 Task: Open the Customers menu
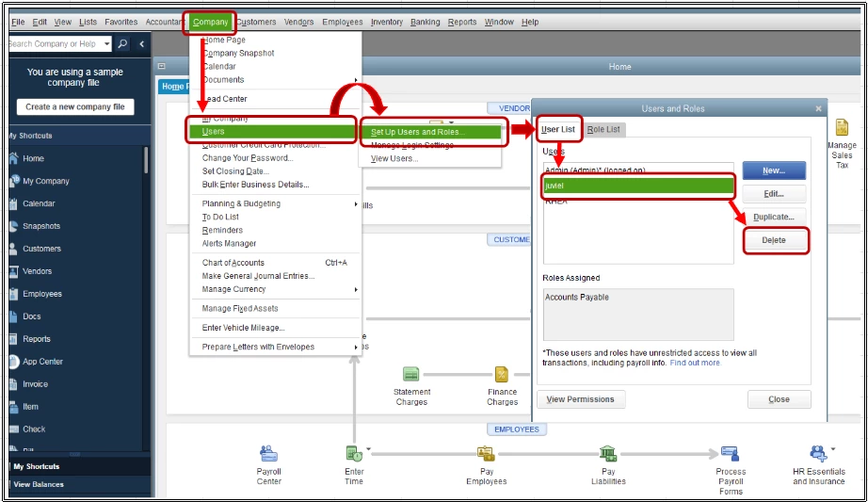coord(256,23)
